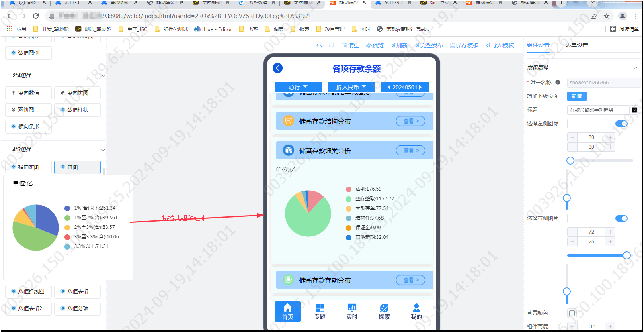
Task: Go to previous date before 20240501
Action: point(389,87)
